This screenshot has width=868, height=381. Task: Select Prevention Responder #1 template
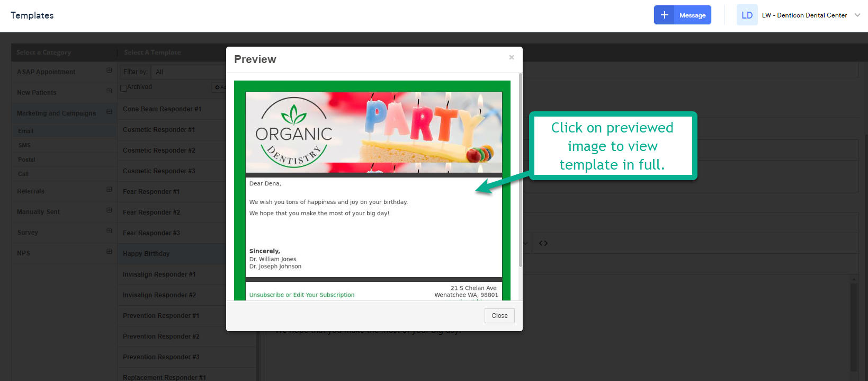[161, 316]
